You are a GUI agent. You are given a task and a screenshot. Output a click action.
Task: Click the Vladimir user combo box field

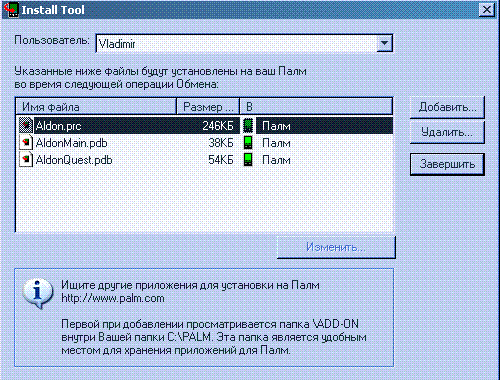pos(244,43)
